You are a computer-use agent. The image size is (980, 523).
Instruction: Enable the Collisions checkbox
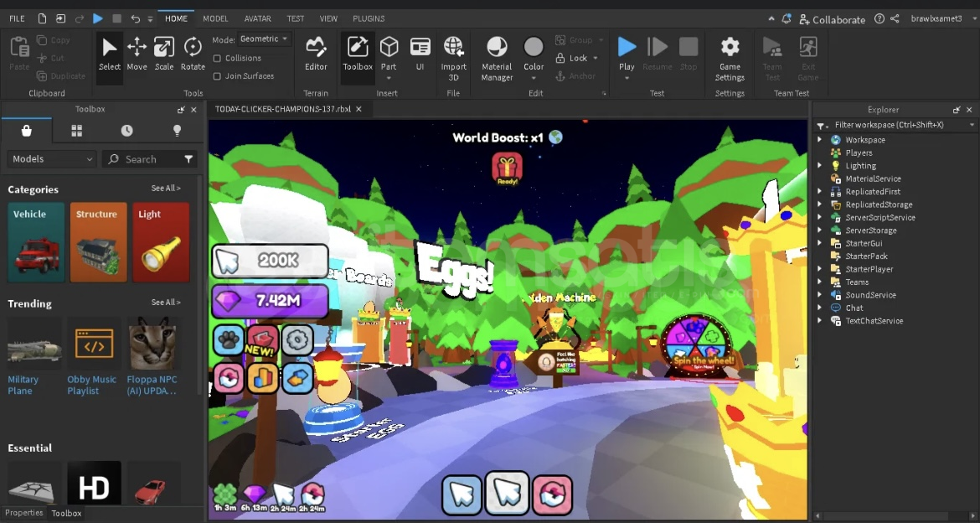point(218,59)
